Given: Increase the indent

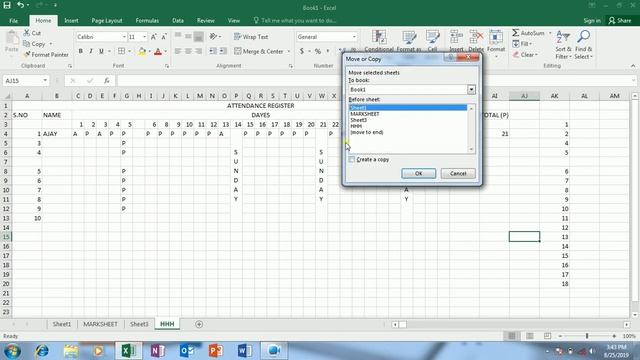Looking at the screenshot, I should pyautogui.click(x=223, y=51).
